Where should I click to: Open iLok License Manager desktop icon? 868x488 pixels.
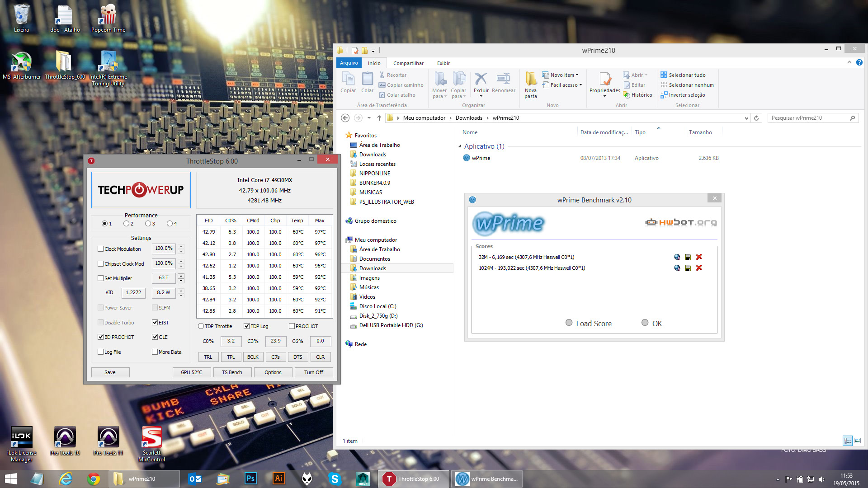coord(21,444)
